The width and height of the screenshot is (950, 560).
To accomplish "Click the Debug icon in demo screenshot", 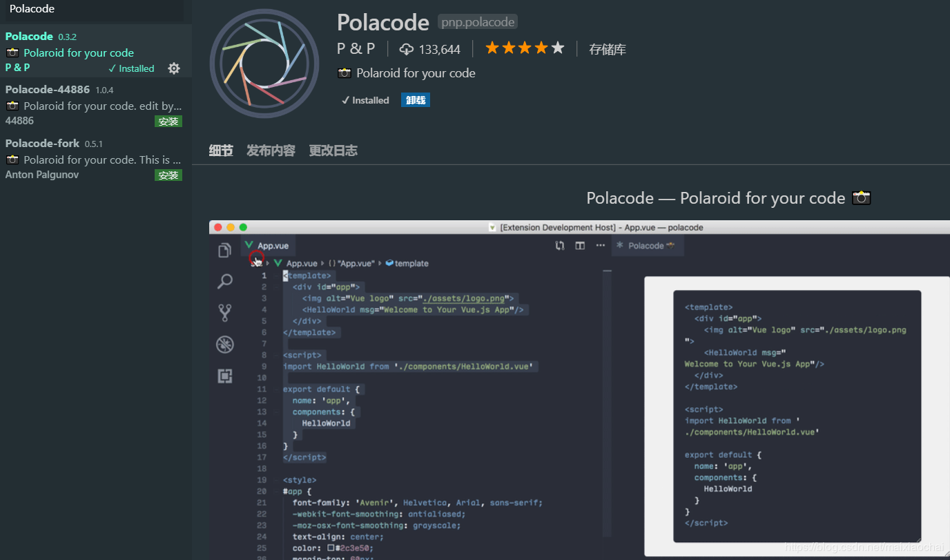I will pos(224,345).
